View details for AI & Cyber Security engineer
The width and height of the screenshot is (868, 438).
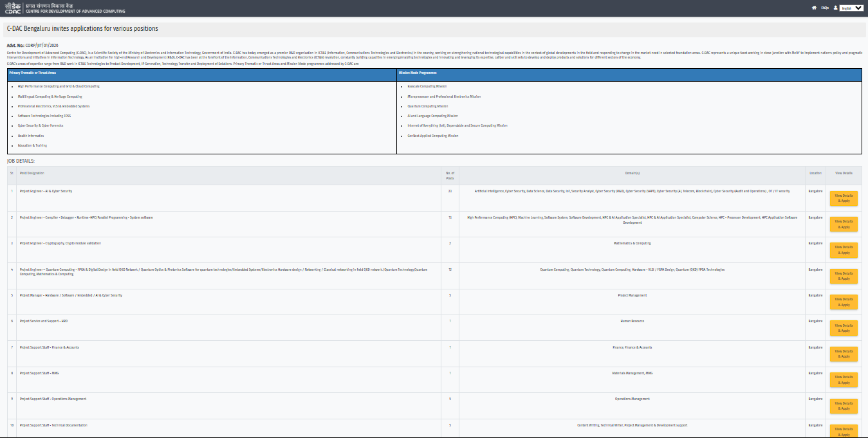click(844, 198)
